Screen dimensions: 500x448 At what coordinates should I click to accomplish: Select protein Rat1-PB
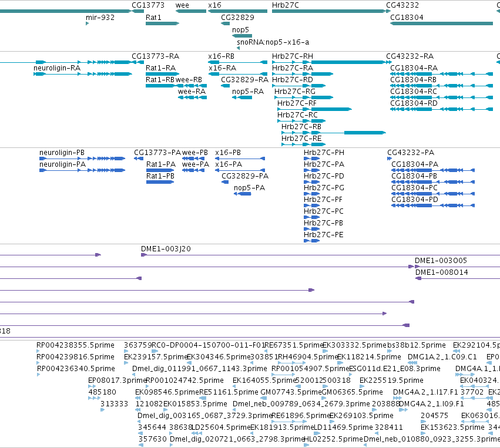160,177
